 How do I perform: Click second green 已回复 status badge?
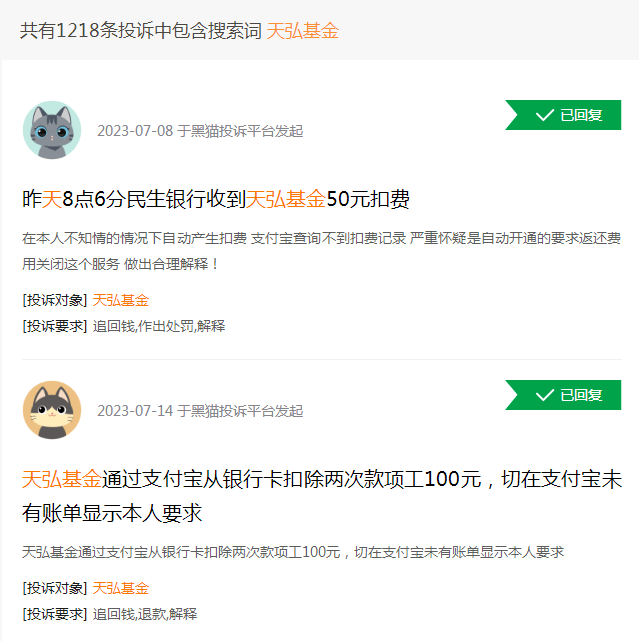(563, 395)
